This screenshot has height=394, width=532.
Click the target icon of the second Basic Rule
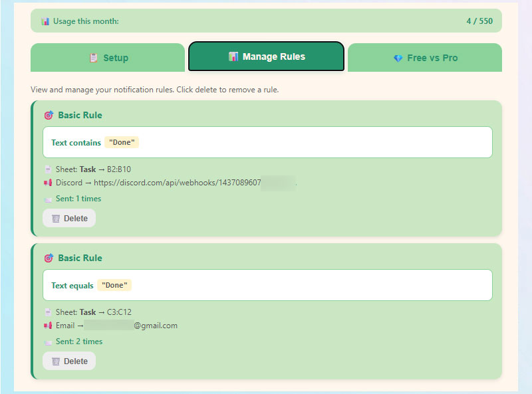tap(48, 258)
